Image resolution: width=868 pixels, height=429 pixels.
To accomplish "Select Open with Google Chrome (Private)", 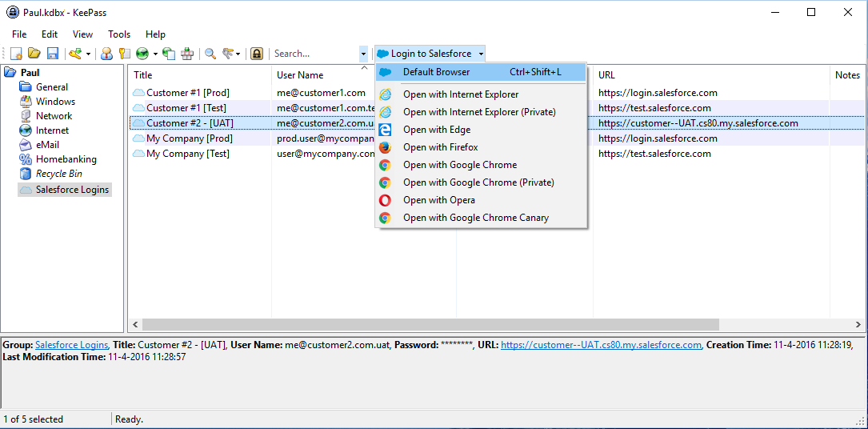I will tap(481, 182).
